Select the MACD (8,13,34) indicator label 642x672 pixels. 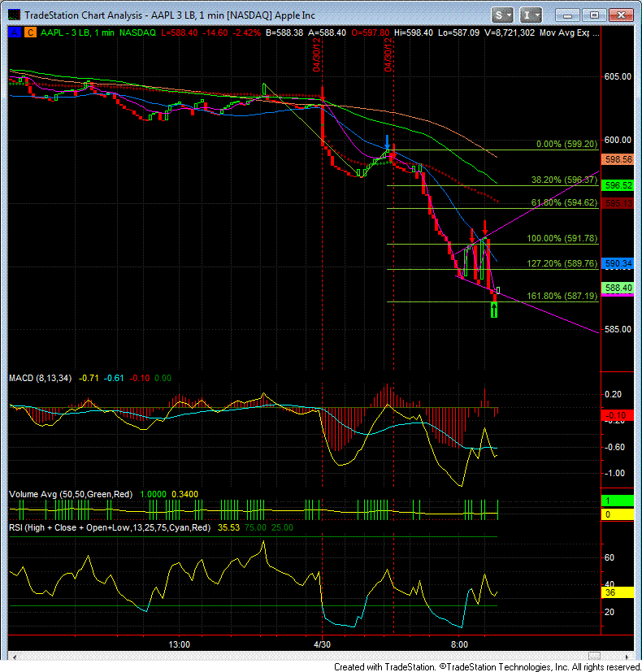coord(41,378)
